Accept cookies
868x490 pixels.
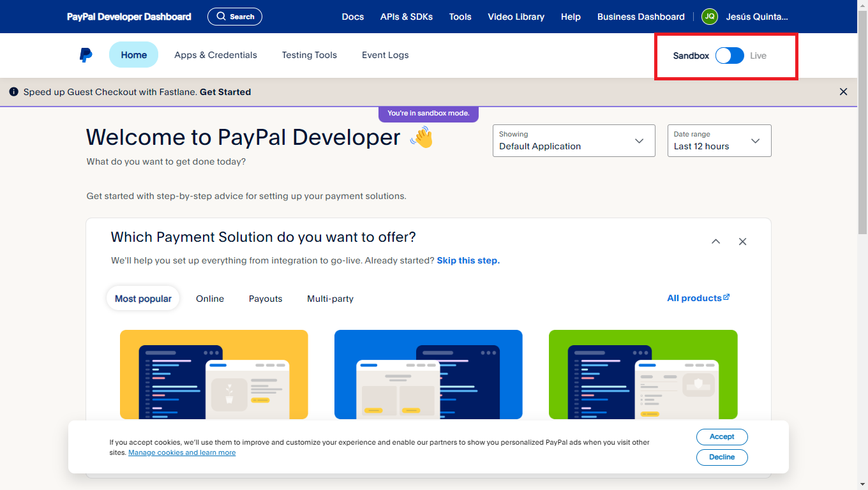pos(722,436)
